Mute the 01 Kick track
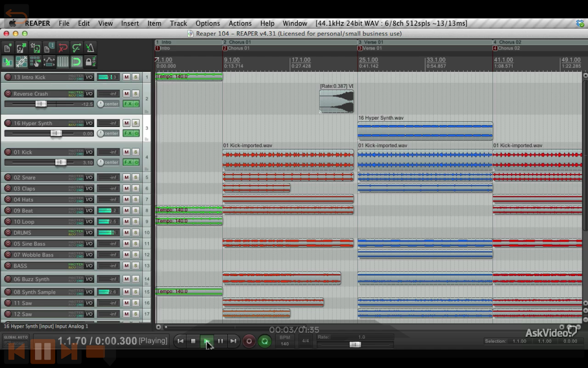The image size is (588, 368). tap(126, 152)
